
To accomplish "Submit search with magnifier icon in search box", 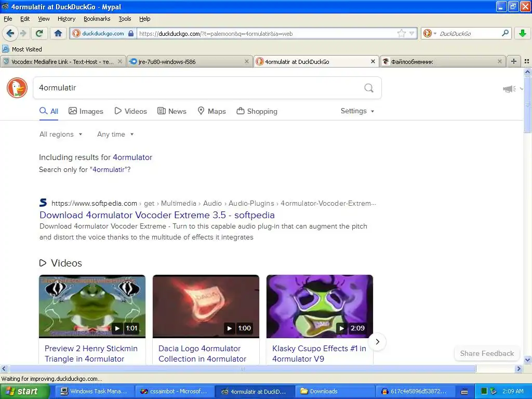I will click(369, 88).
